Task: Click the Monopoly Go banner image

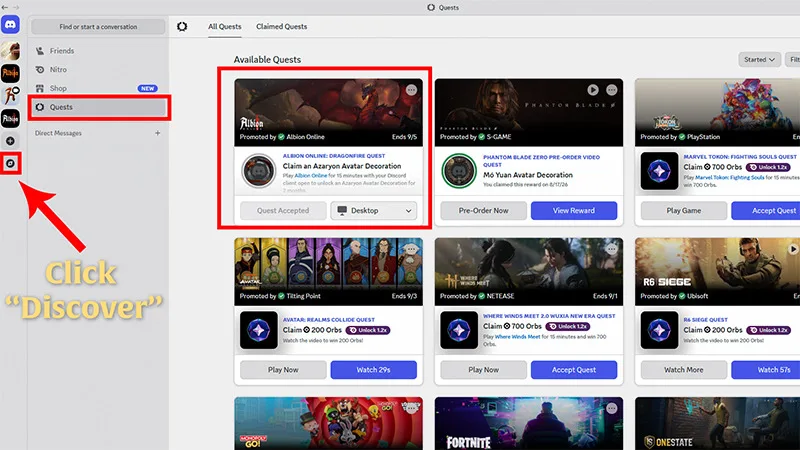Action: 329,423
